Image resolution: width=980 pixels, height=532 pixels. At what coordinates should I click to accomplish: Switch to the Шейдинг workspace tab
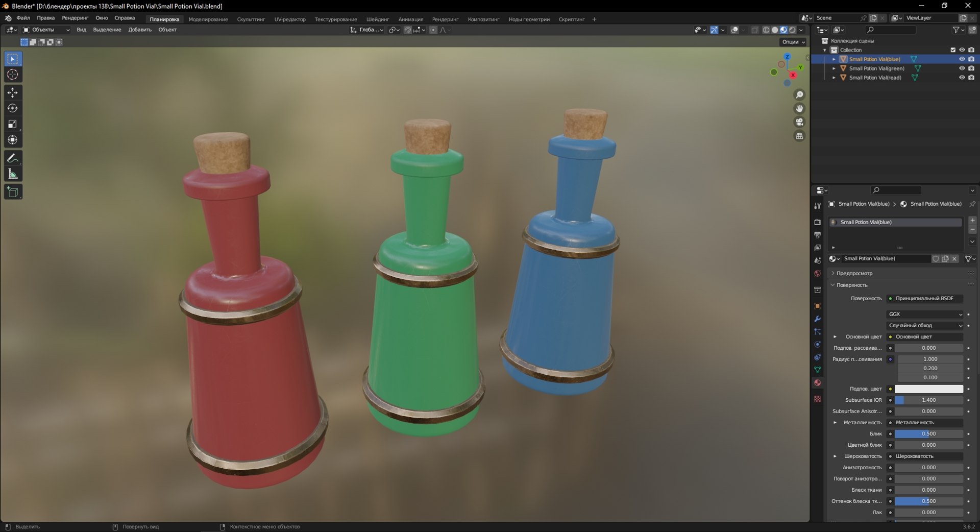tap(378, 19)
